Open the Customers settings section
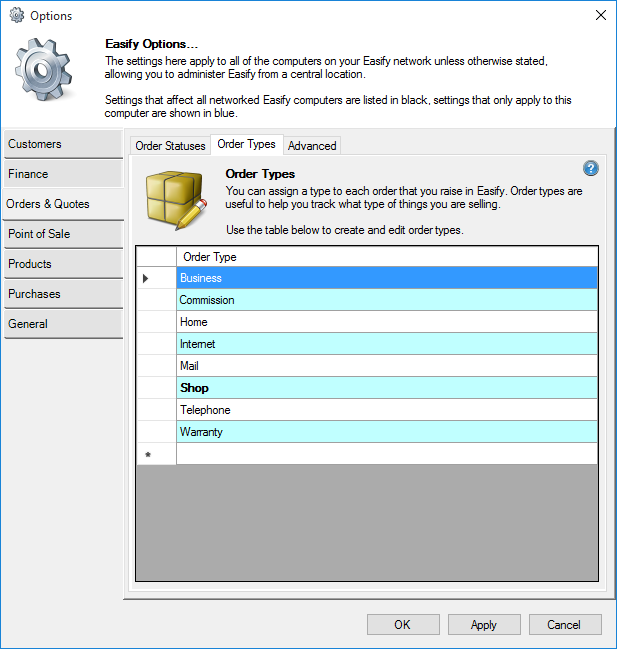617x649 pixels. click(62, 144)
